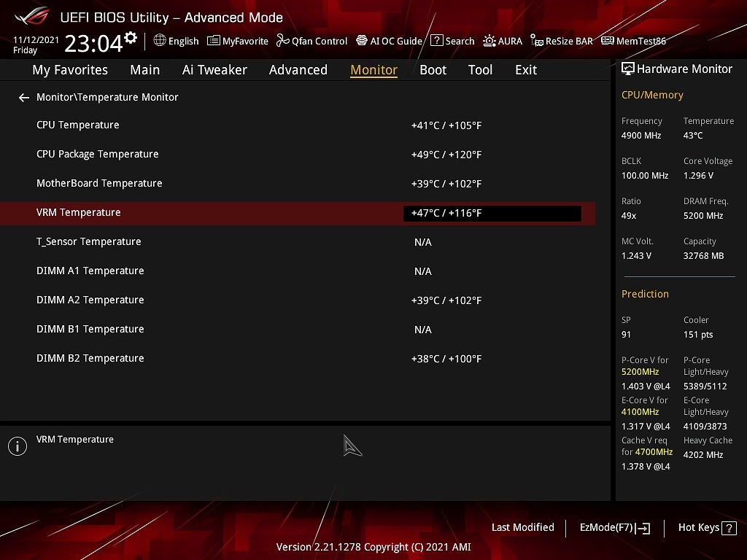Open the My Favorites tab
This screenshot has height=560, width=747.
(70, 70)
